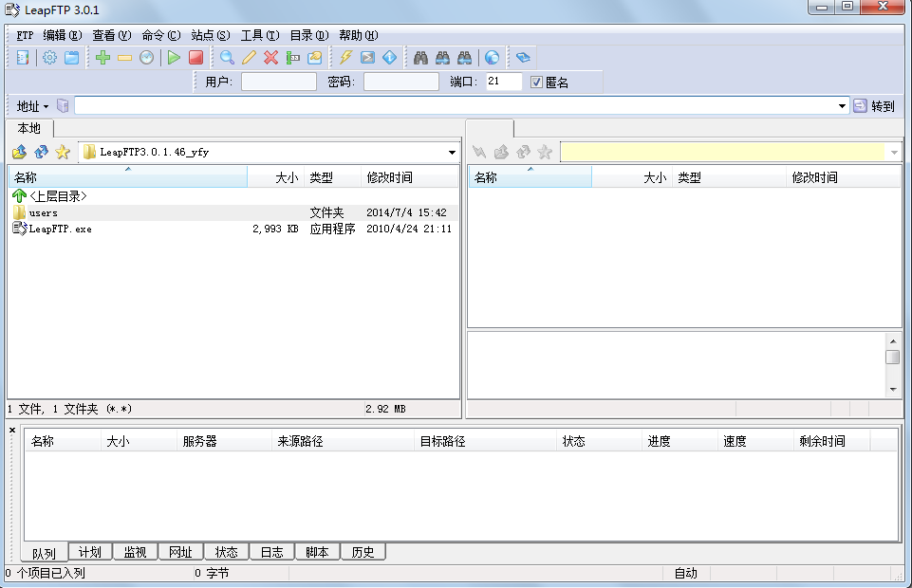
Task: Click the 转到 go button
Action: point(874,106)
